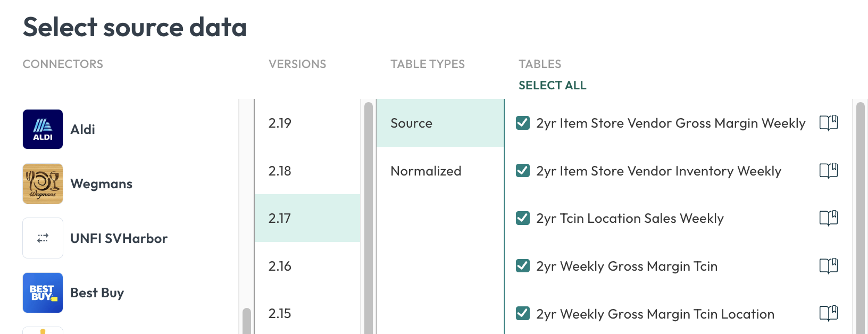868x334 pixels.
Task: Select the Best Buy connector name
Action: [97, 293]
